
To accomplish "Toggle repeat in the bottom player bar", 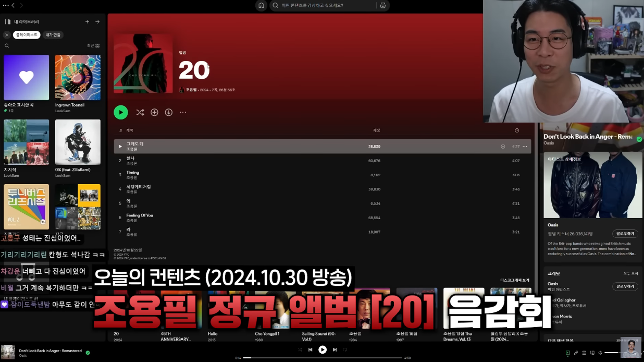I will [345, 349].
